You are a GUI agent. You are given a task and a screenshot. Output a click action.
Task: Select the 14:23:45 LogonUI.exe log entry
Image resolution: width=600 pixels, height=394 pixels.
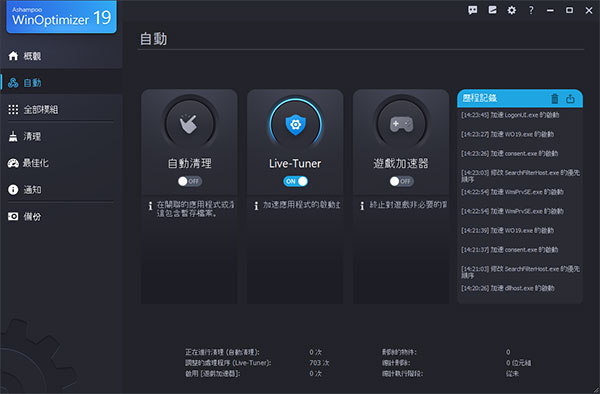pyautogui.click(x=510, y=115)
